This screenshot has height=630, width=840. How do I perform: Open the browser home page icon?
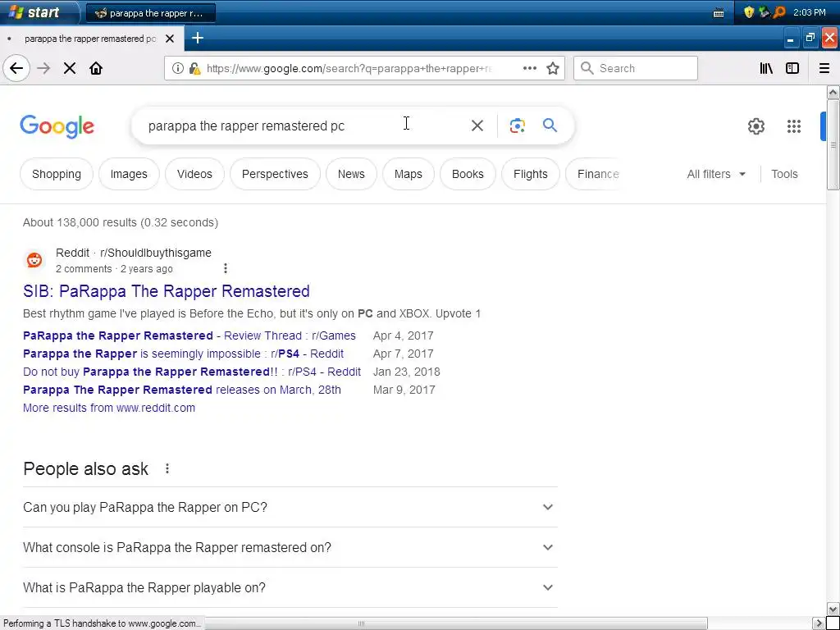96,68
